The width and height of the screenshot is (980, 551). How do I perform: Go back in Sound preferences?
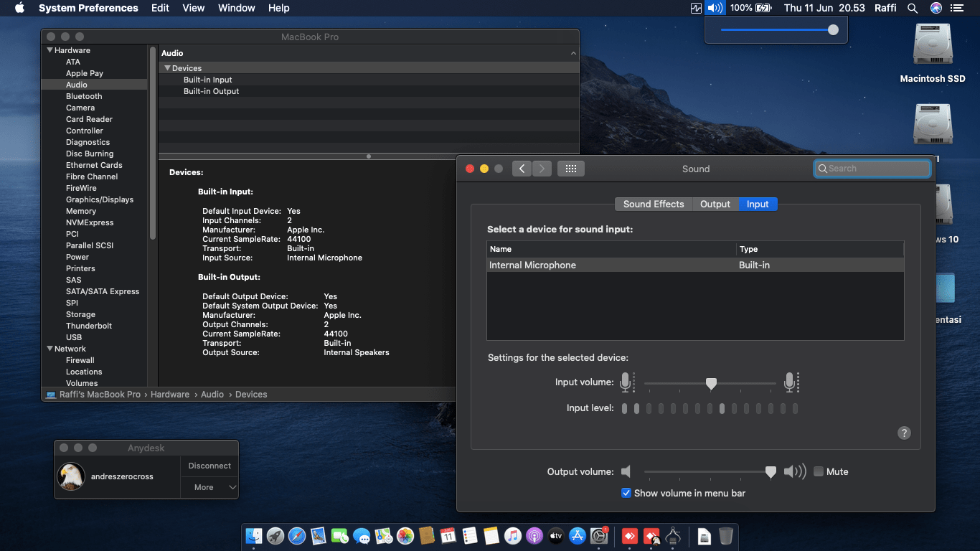pos(522,169)
